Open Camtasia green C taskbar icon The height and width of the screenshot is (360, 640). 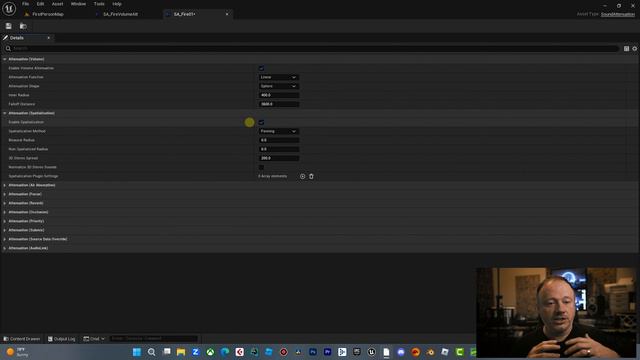(x=460, y=352)
